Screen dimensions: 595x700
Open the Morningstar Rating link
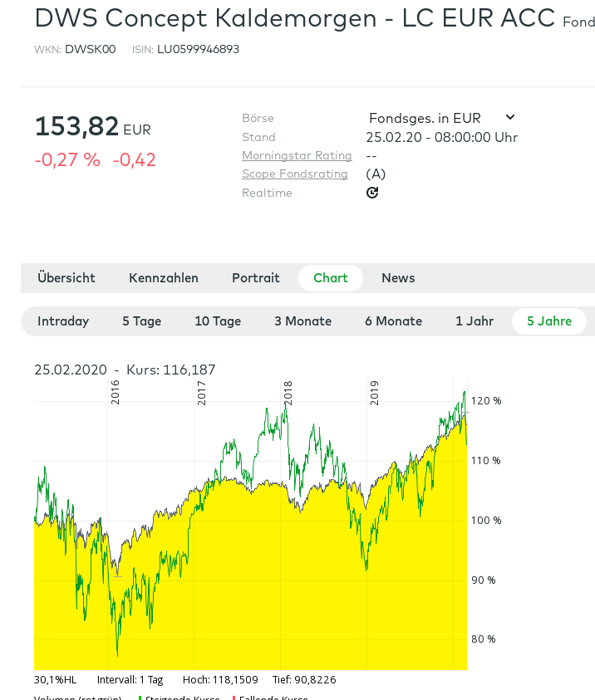pos(297,155)
